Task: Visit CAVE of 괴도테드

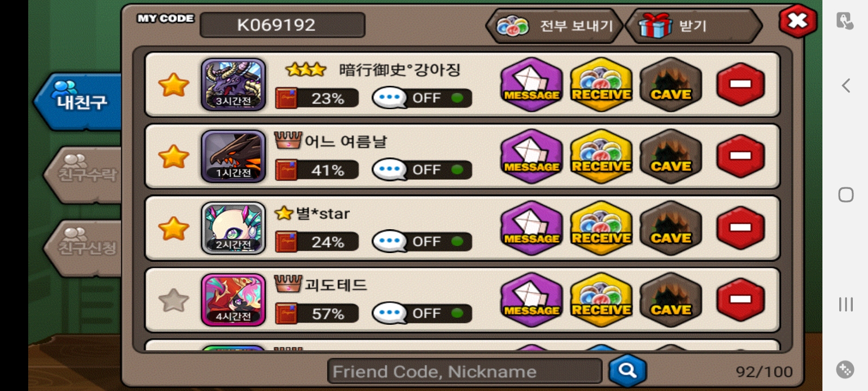Action: [x=671, y=300]
